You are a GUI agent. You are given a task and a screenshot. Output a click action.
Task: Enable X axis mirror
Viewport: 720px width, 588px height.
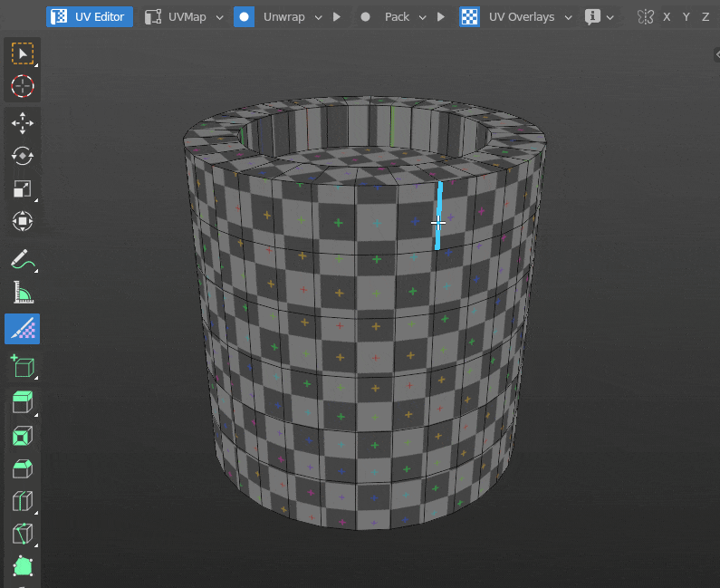[x=667, y=17]
